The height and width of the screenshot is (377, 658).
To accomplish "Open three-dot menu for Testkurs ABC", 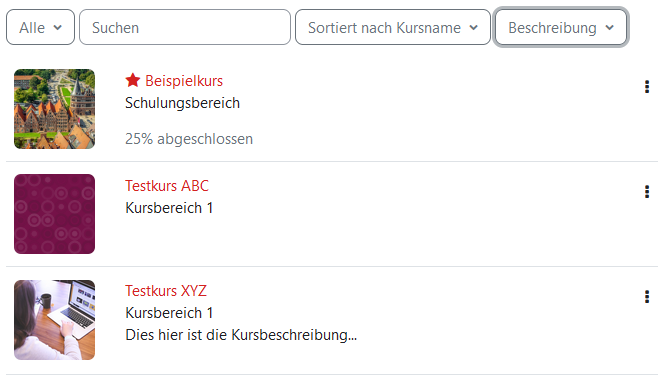I will (647, 192).
